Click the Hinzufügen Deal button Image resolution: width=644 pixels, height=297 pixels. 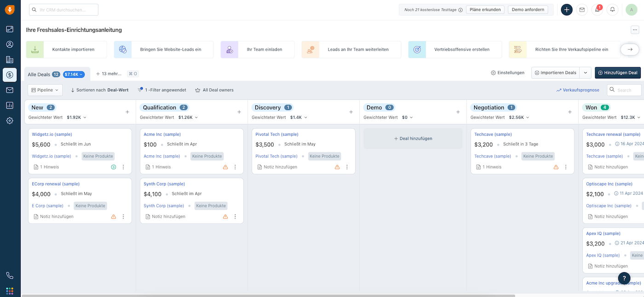(618, 73)
